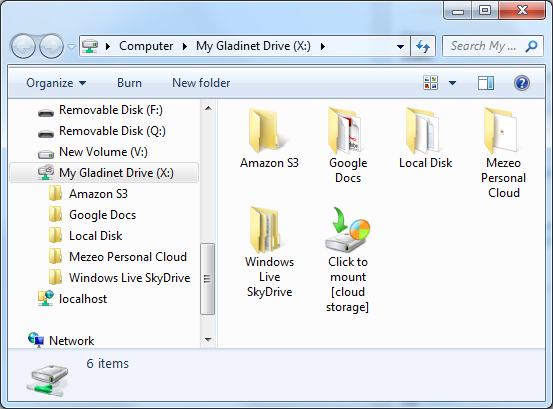
Task: Select the Google Docs label in file pane
Action: click(348, 170)
